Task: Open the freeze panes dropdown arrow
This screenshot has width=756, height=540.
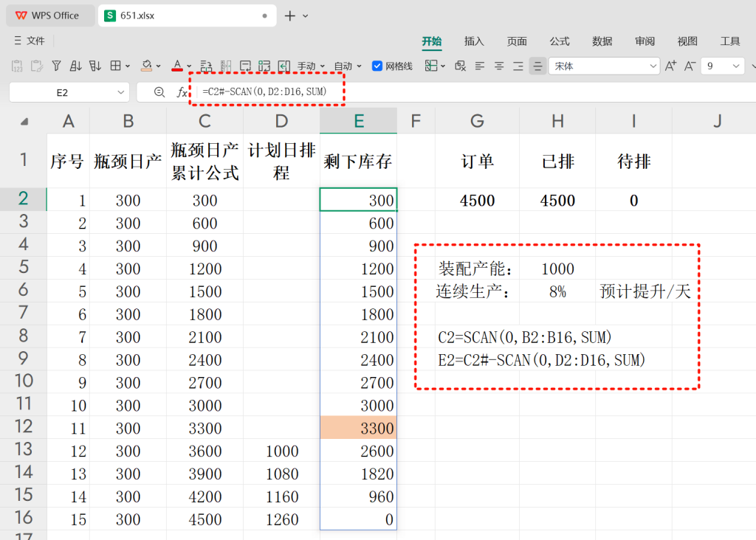Action: tap(443, 66)
